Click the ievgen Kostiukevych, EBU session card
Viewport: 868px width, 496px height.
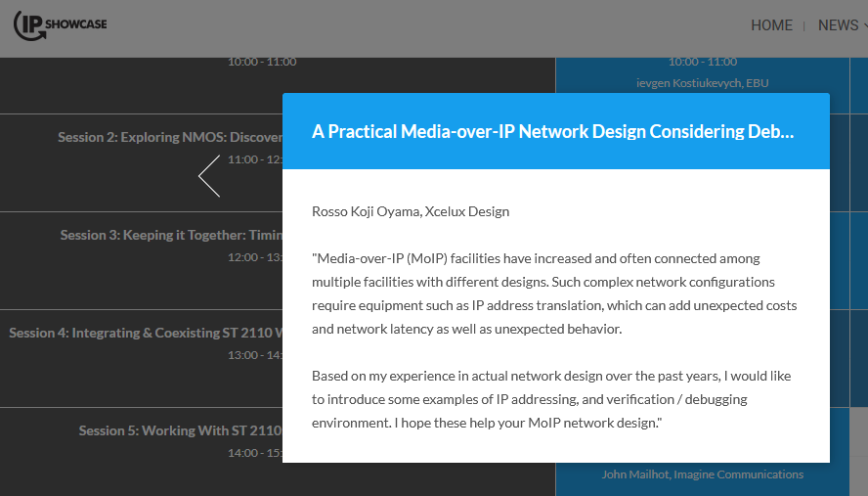click(x=702, y=76)
